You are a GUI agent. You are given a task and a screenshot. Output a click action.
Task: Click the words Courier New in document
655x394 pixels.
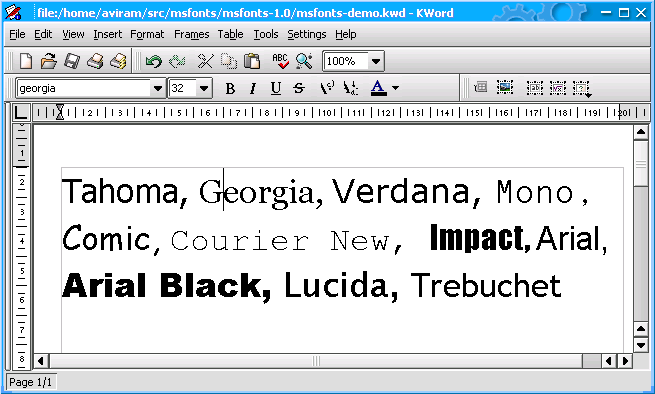pos(280,241)
